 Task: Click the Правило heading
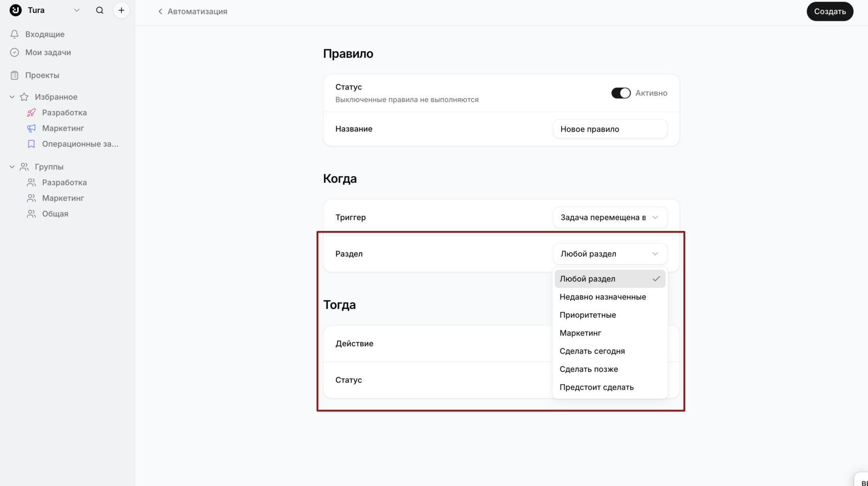click(348, 54)
